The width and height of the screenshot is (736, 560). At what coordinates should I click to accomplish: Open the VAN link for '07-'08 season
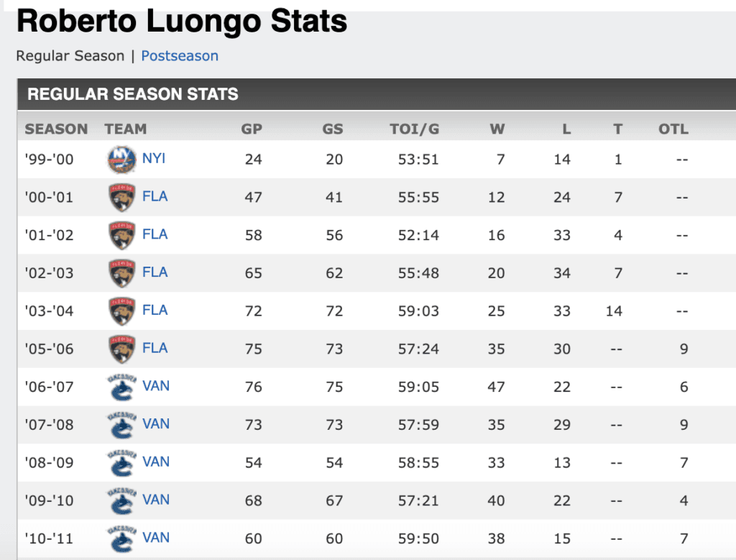[x=156, y=424]
